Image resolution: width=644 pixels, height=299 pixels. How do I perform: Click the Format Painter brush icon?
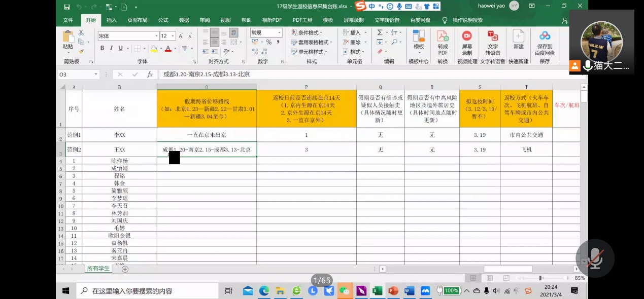point(81,51)
